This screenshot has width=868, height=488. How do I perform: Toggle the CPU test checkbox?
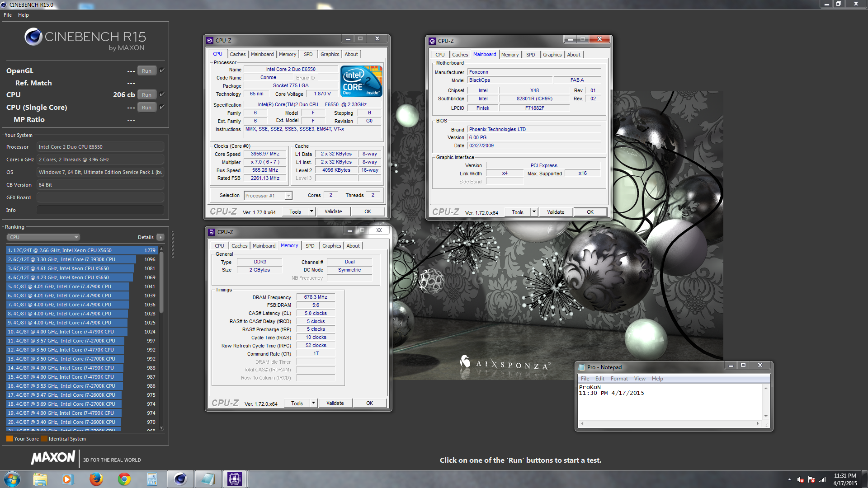coord(162,94)
